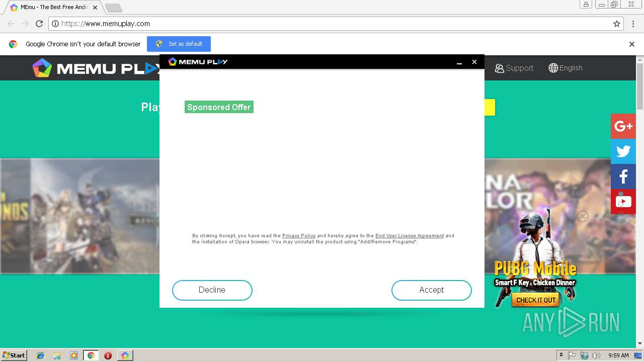Open the volume tray icon

(x=596, y=355)
